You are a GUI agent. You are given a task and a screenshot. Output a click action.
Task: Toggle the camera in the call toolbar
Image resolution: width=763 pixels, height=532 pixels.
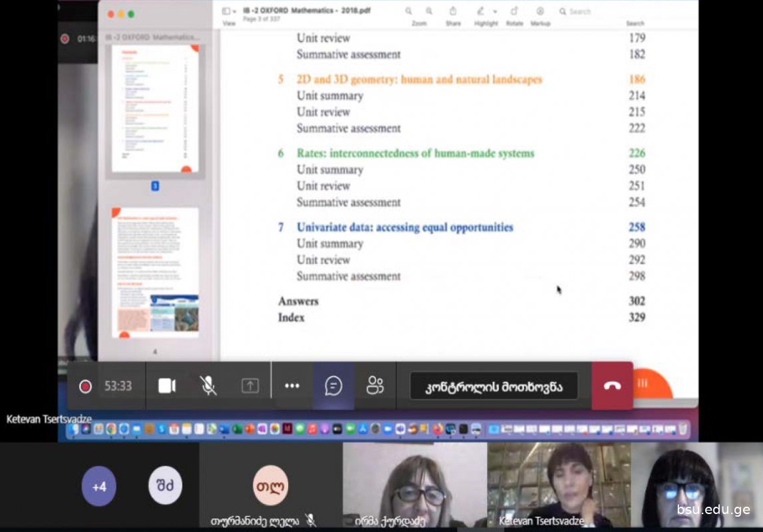166,386
